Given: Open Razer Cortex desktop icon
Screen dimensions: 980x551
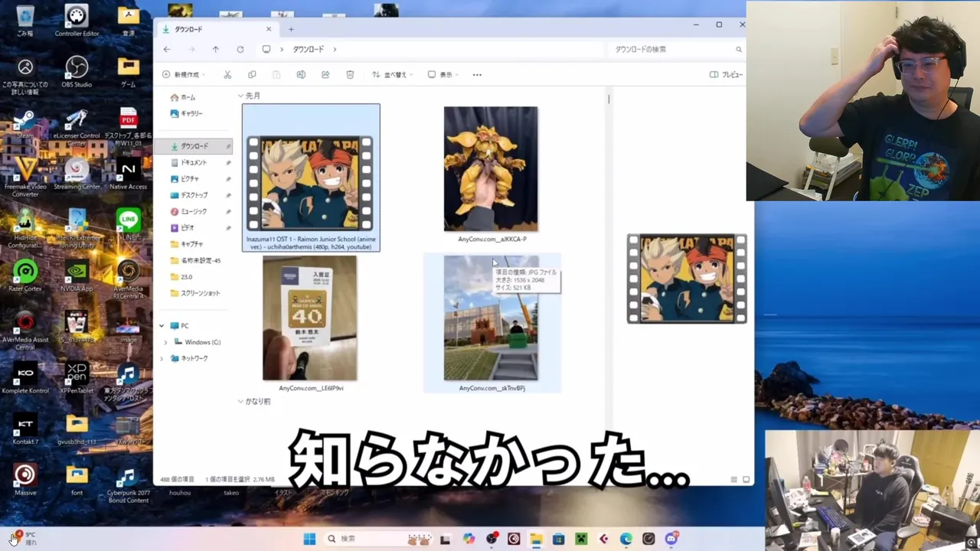Looking at the screenshot, I should click(x=25, y=275).
